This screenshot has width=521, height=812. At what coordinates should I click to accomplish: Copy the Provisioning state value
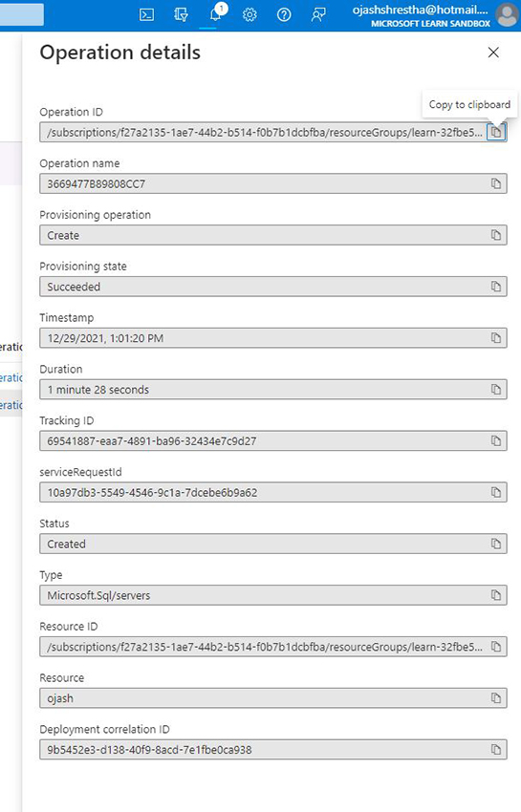click(x=496, y=287)
